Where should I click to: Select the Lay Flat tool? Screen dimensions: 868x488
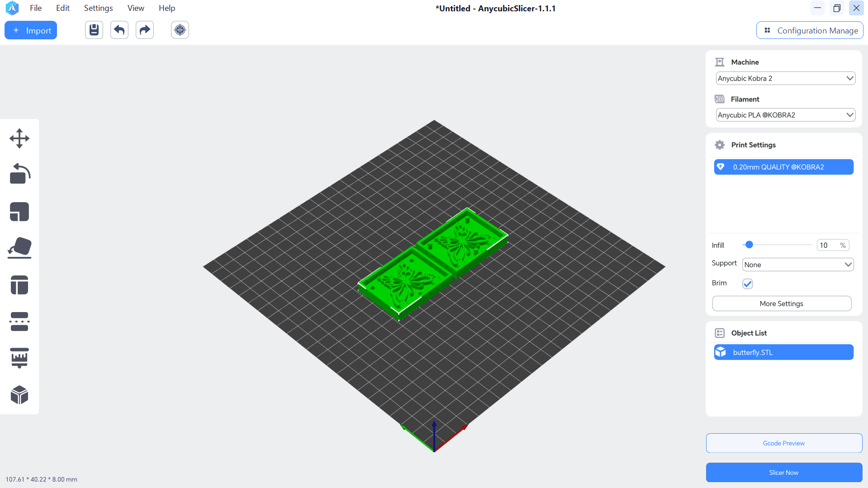click(x=19, y=248)
